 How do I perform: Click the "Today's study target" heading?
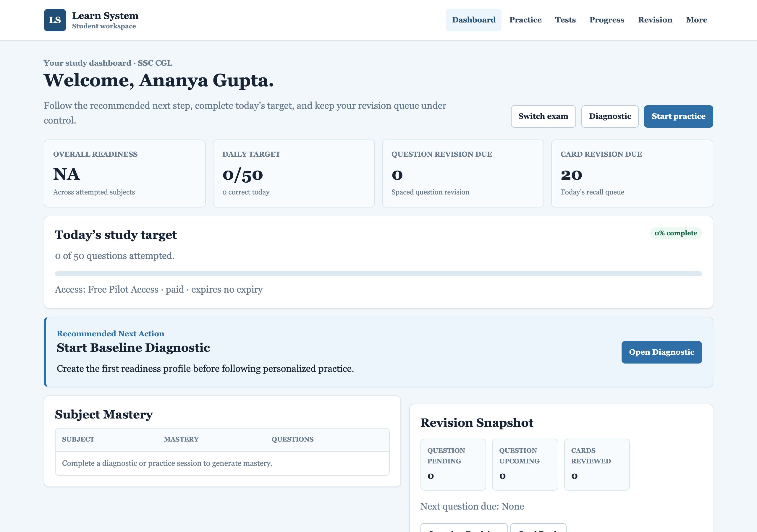click(116, 235)
